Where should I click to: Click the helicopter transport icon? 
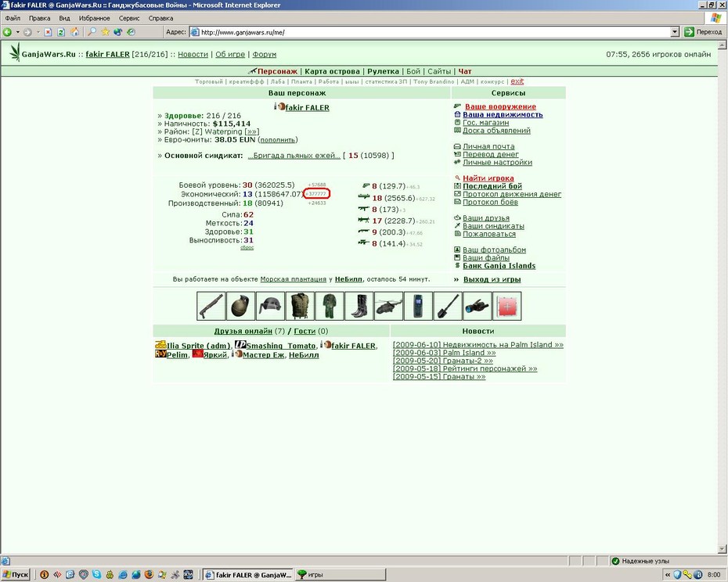pyautogui.click(x=388, y=306)
